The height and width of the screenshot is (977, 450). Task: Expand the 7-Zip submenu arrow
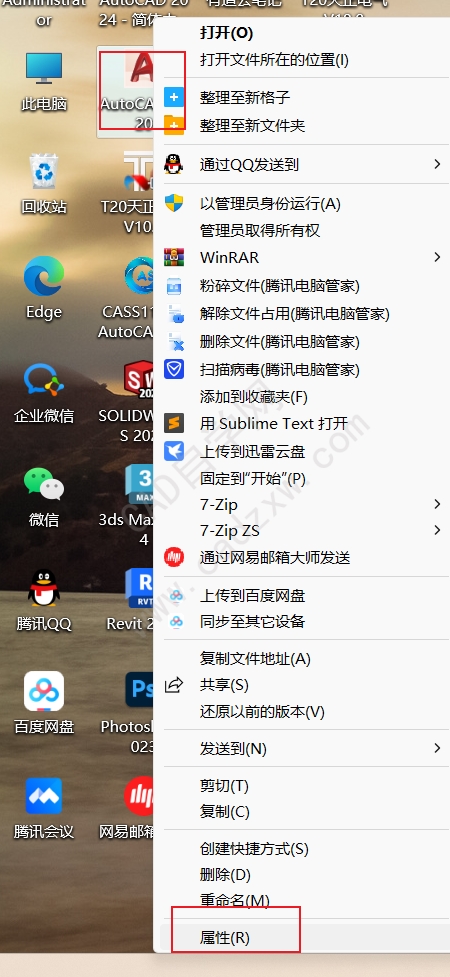pyautogui.click(x=438, y=504)
